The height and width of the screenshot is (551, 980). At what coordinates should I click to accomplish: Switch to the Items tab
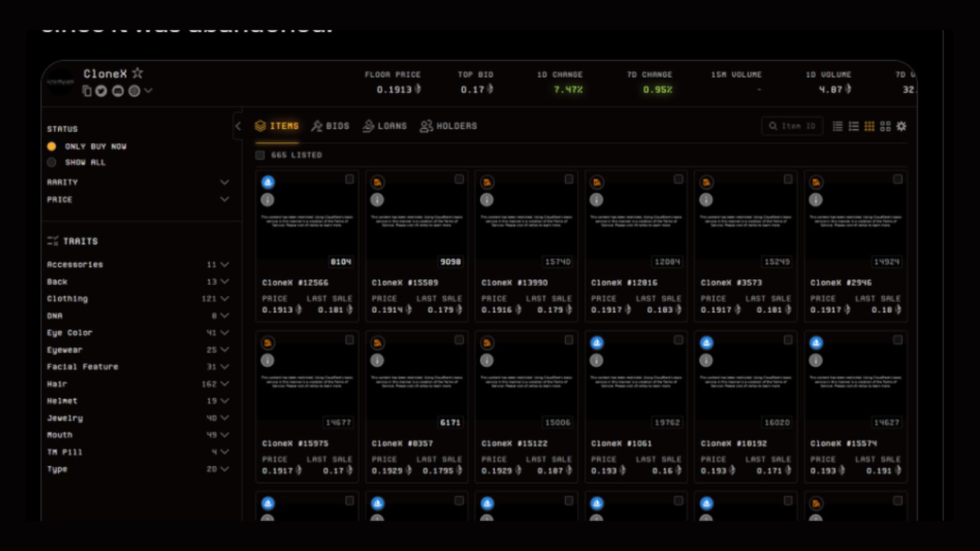pos(277,126)
